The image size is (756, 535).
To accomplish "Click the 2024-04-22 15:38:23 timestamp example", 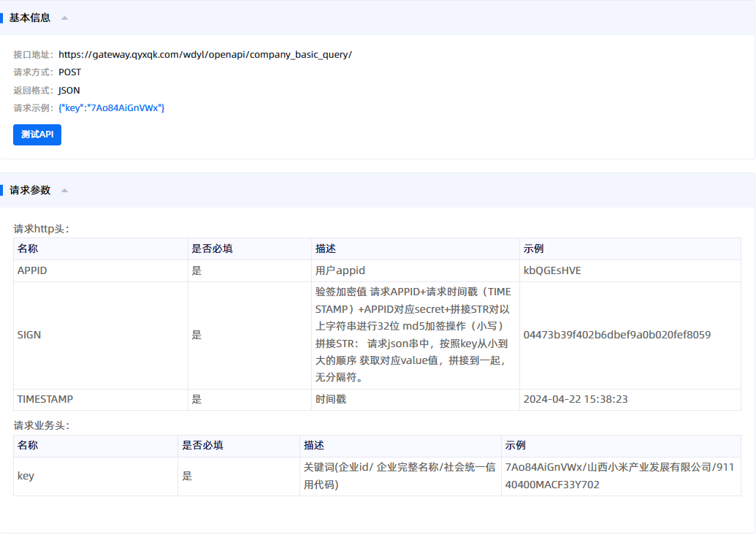I will [576, 399].
